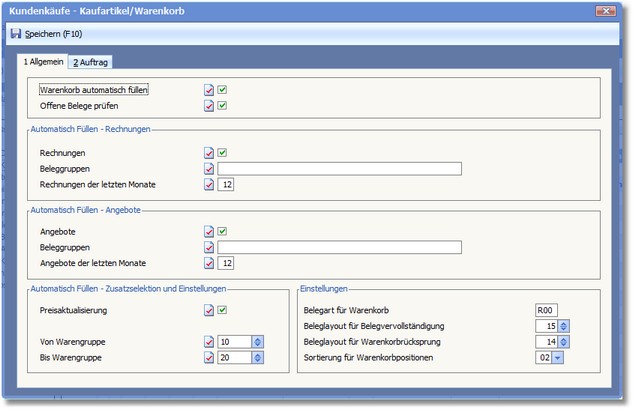Click edit icon beside Rechnungen der letzten Monate
This screenshot has width=633, height=410.
click(x=209, y=184)
